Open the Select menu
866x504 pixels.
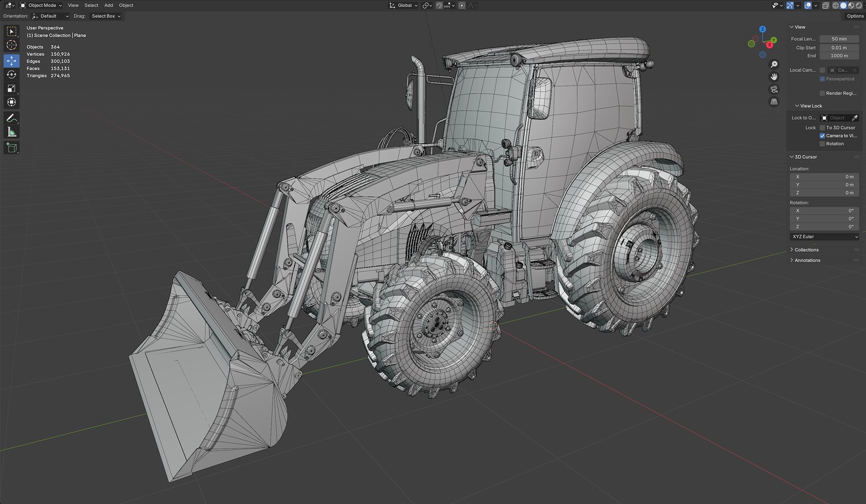(91, 5)
